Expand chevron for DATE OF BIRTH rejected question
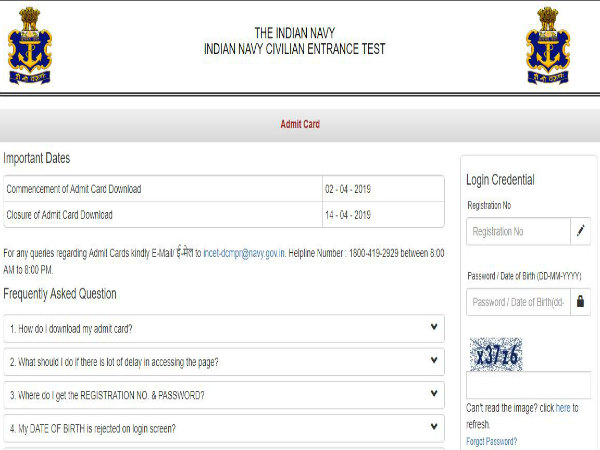The height and width of the screenshot is (450, 600). pos(434,426)
